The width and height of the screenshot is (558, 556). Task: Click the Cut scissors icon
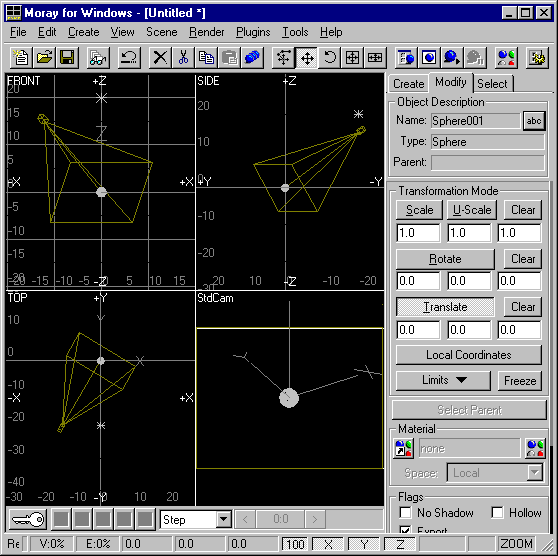(x=183, y=57)
